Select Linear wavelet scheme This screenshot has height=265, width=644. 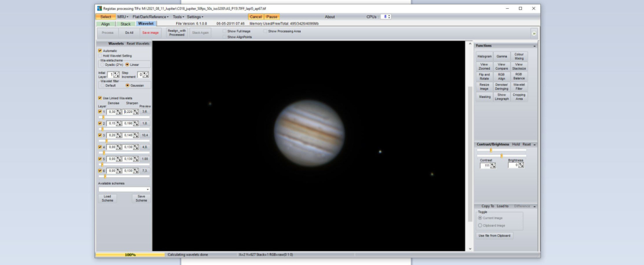(x=127, y=65)
